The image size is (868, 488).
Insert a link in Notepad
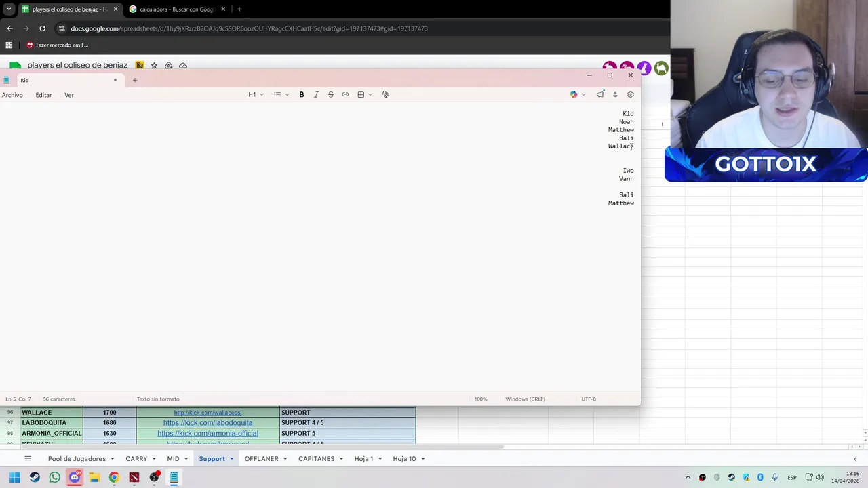pos(345,95)
